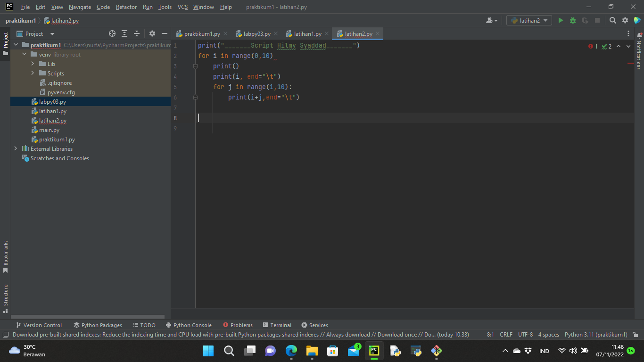Start debugging with the Debug icon

(x=572, y=20)
